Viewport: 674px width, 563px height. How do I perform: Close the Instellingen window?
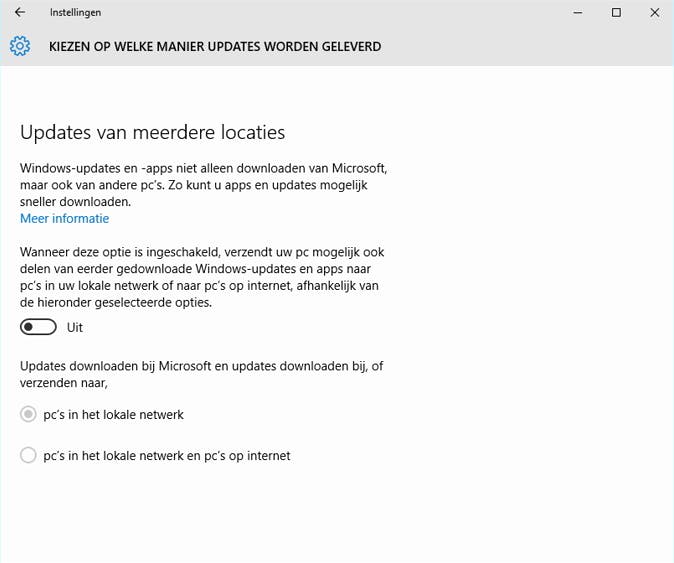pos(653,13)
